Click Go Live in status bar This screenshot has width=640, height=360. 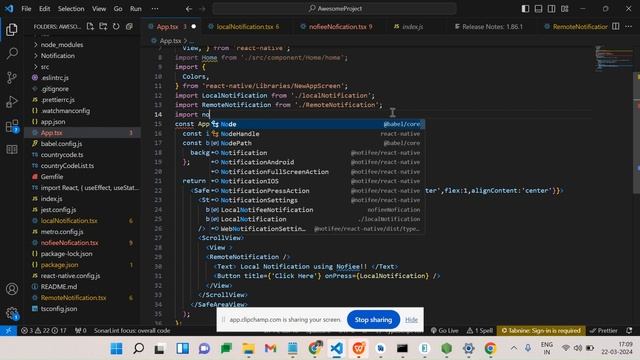pos(444,331)
